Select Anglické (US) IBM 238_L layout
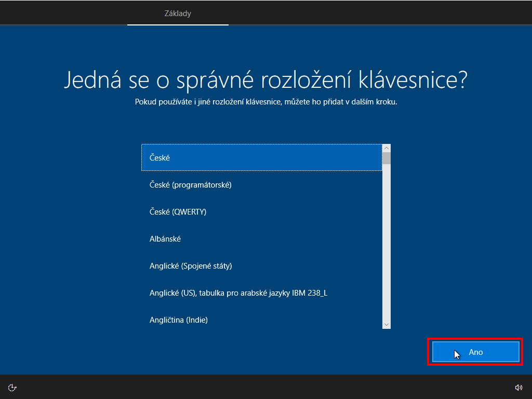 coord(262,293)
